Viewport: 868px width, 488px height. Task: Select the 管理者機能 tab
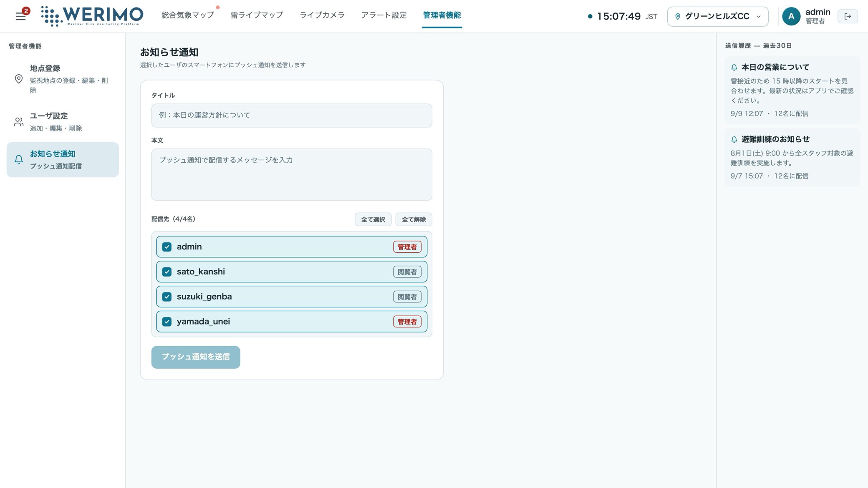coord(442,15)
